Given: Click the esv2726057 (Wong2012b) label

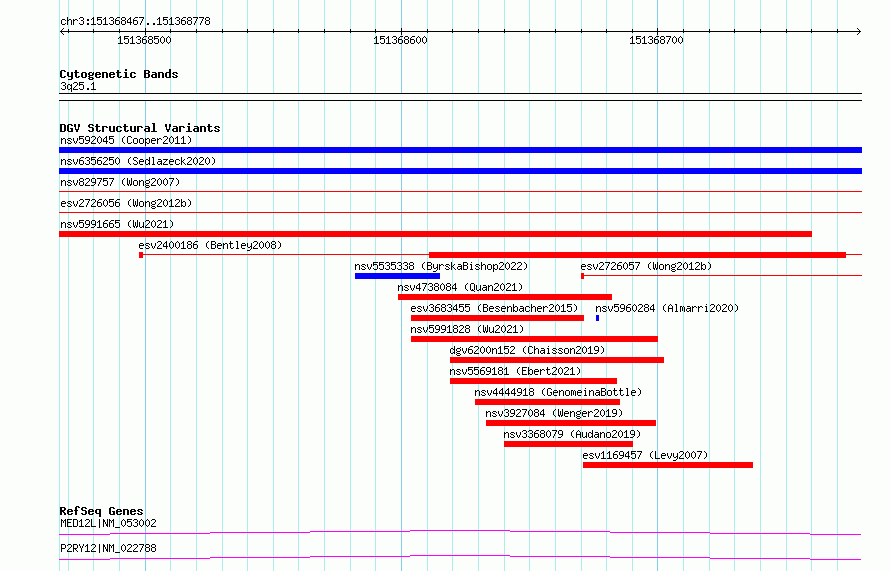Looking at the screenshot, I should pos(646,266).
